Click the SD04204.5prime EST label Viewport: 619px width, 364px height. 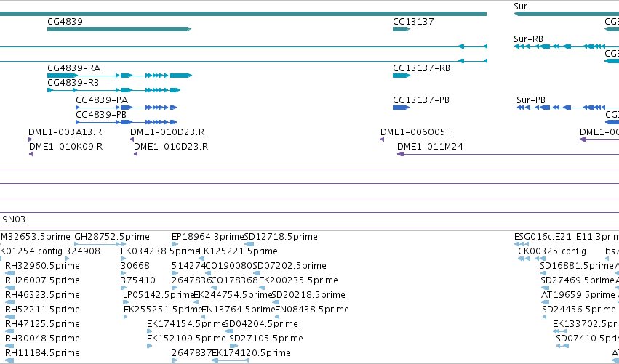tap(261, 324)
